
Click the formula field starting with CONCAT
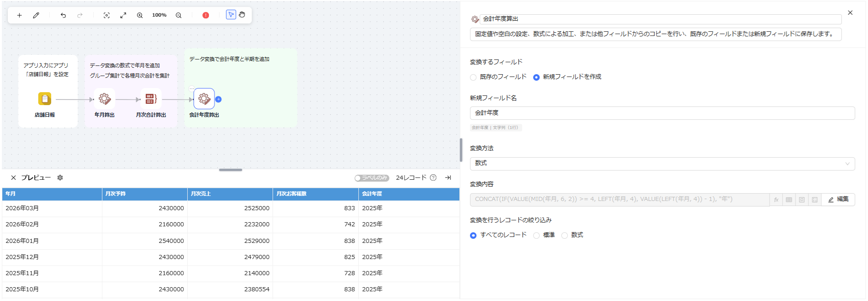[619, 200]
